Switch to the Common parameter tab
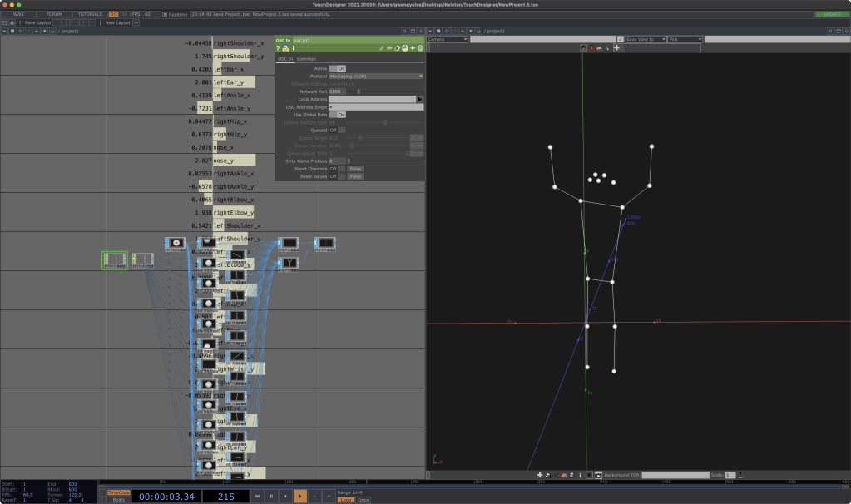 (x=306, y=59)
